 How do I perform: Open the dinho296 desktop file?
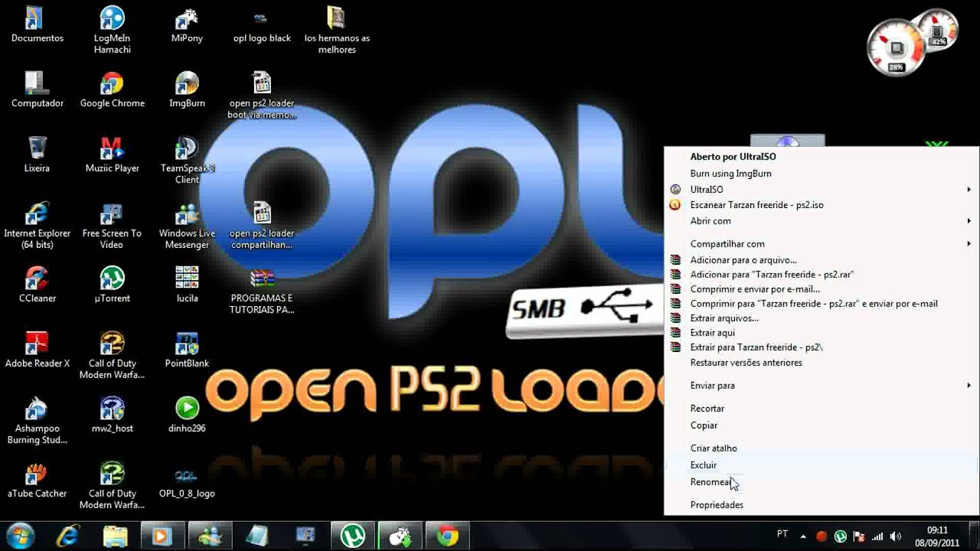pos(187,416)
